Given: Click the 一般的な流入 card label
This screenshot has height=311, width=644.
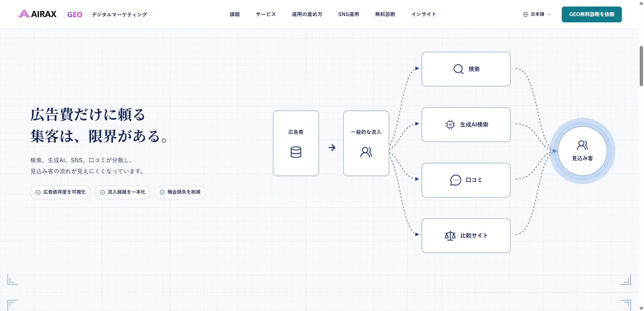Looking at the screenshot, I should [x=366, y=132].
